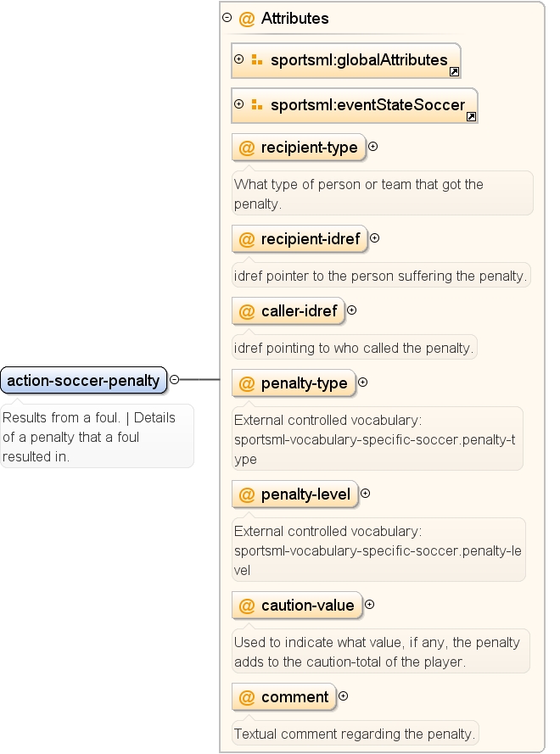Screen dimensions: 560x754
Task: Expand the recipient-type attribute
Action: click(x=372, y=147)
